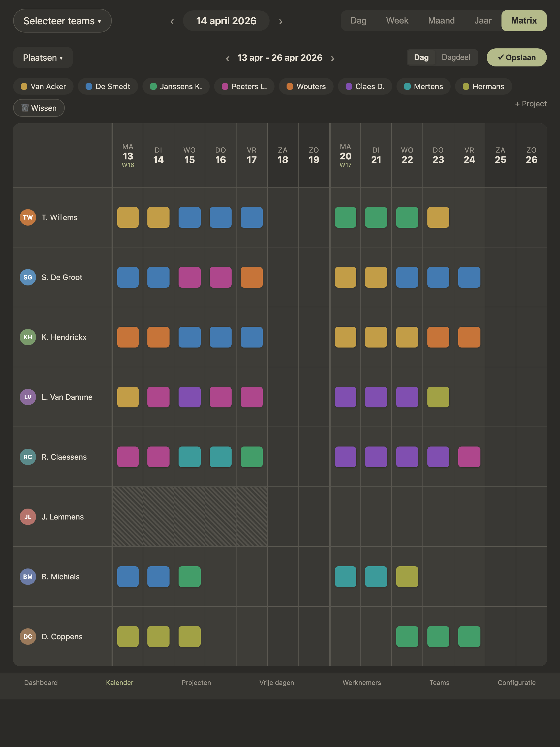Open T. Willems' TW avatar

point(28,217)
